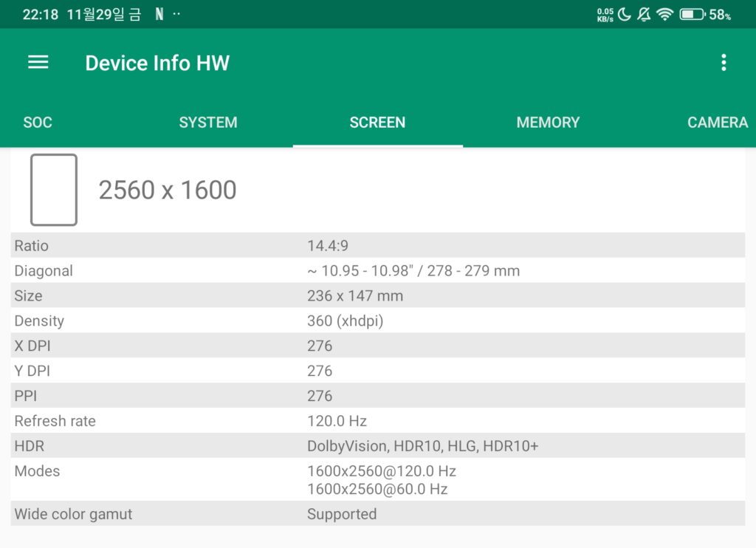
Task: Tap the phone outline screen icon
Action: pos(54,190)
